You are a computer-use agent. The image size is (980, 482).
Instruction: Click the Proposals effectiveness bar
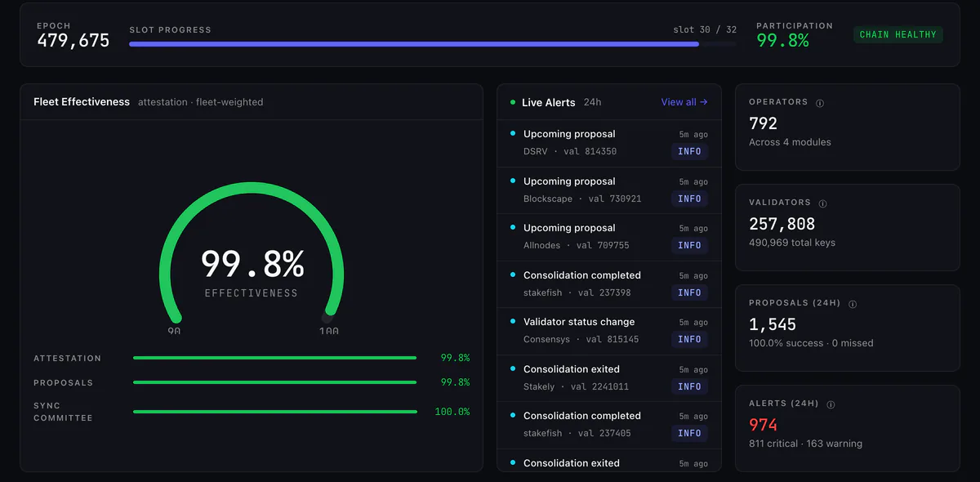click(x=275, y=382)
